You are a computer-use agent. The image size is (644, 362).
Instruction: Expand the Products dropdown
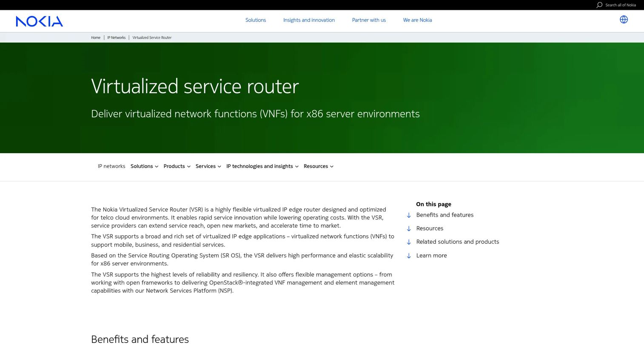click(177, 166)
